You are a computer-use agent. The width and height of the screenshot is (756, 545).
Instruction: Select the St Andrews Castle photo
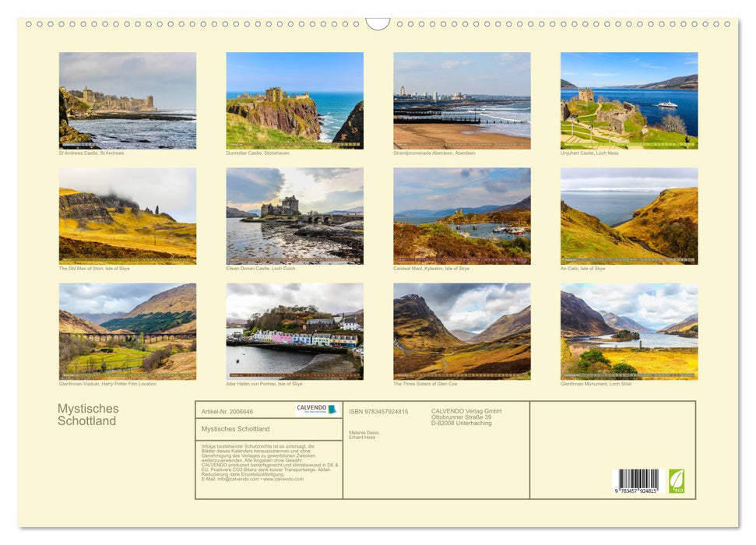click(126, 101)
